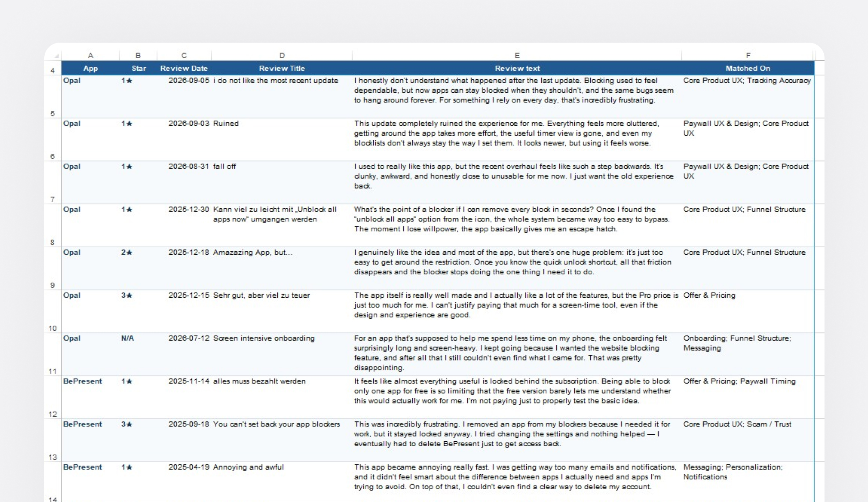Select the 'Ruined' review title cell

pos(282,139)
